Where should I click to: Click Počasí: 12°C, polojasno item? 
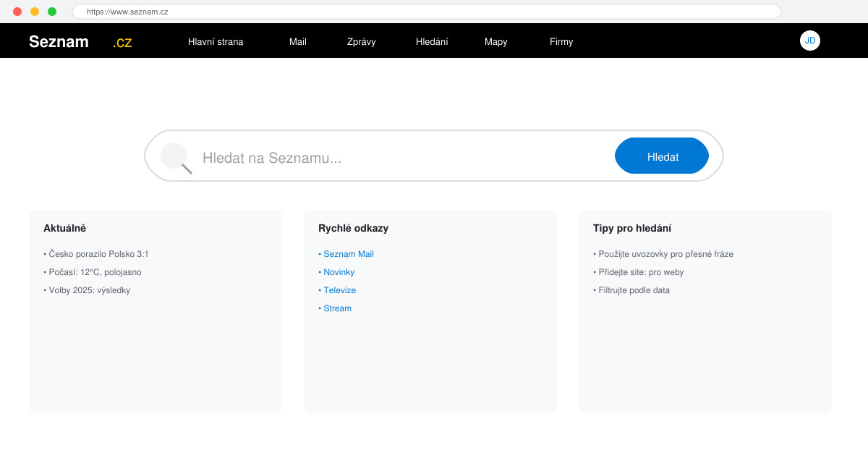pyautogui.click(x=93, y=272)
